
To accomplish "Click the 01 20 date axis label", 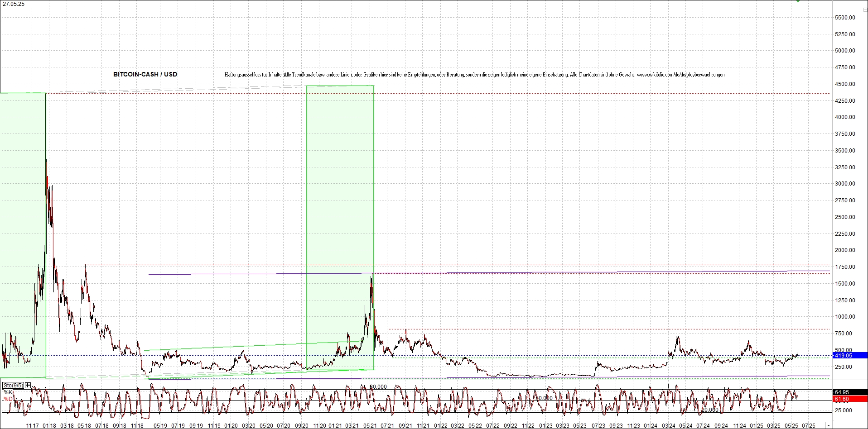I will coord(231,425).
